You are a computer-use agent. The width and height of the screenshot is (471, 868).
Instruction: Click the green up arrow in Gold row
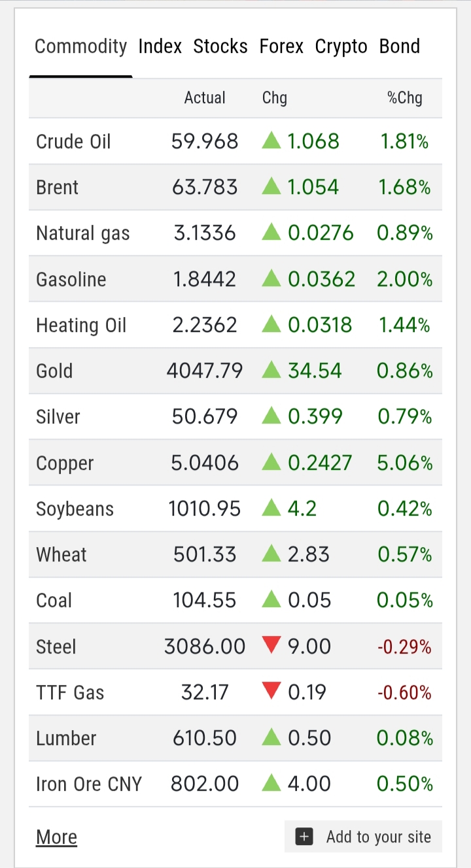(271, 371)
